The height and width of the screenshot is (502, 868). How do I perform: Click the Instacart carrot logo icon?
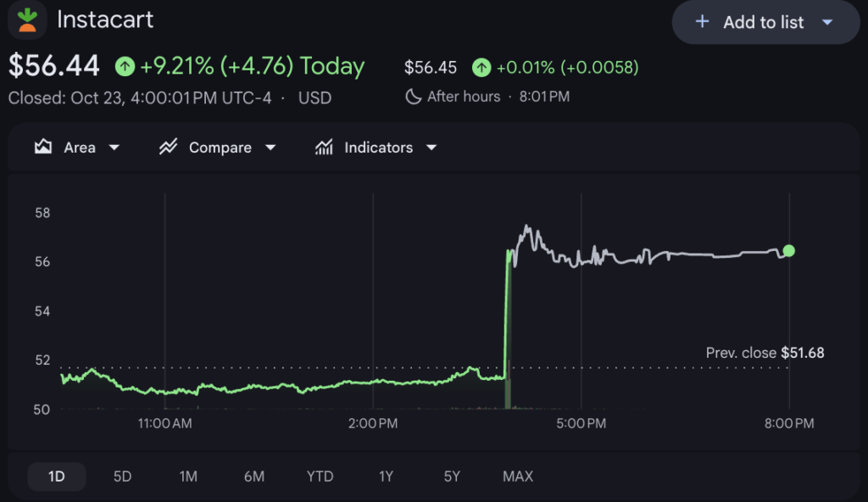pyautogui.click(x=27, y=20)
